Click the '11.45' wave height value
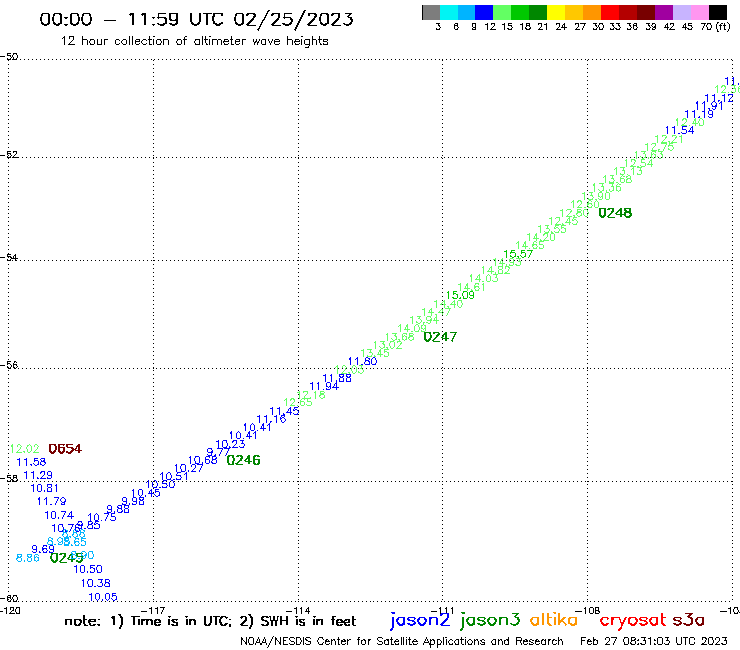The height and width of the screenshot is (650, 740). (285, 411)
